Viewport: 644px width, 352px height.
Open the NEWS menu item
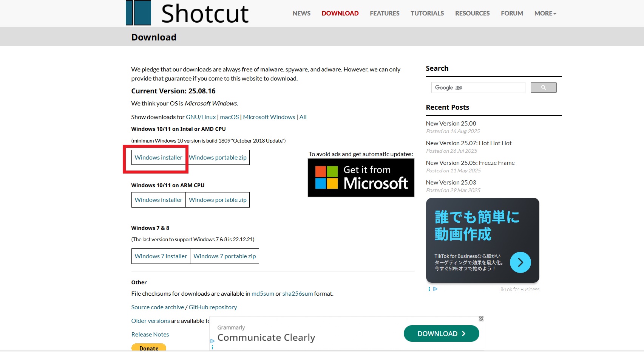coord(301,13)
